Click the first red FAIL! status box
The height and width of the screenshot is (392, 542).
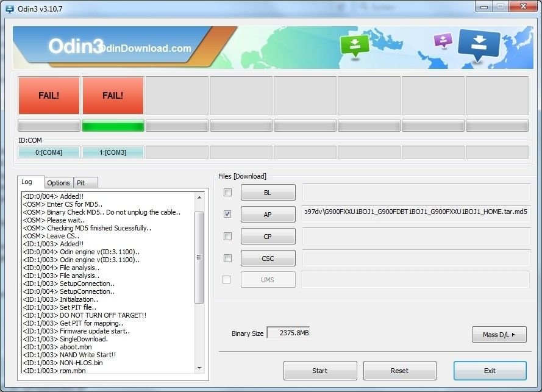49,96
